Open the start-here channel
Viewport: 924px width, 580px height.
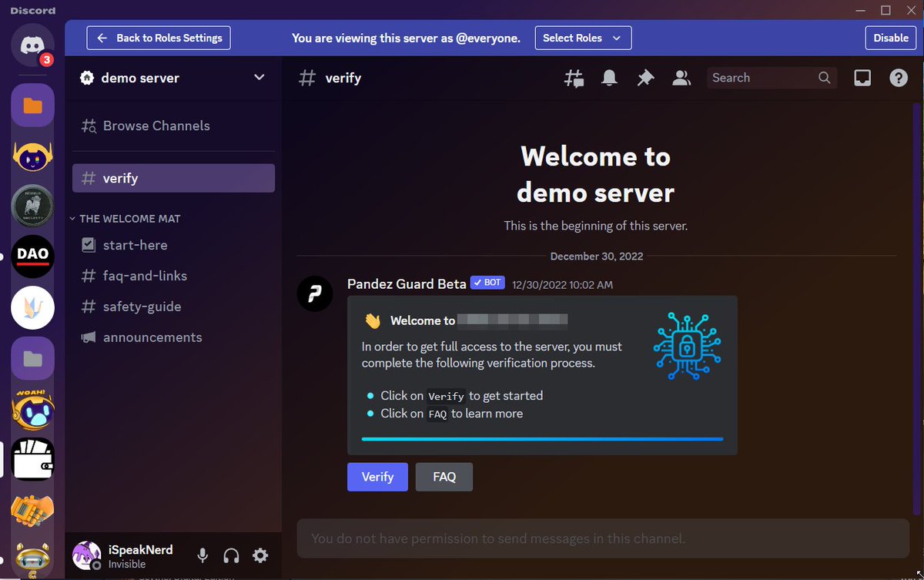click(173, 245)
